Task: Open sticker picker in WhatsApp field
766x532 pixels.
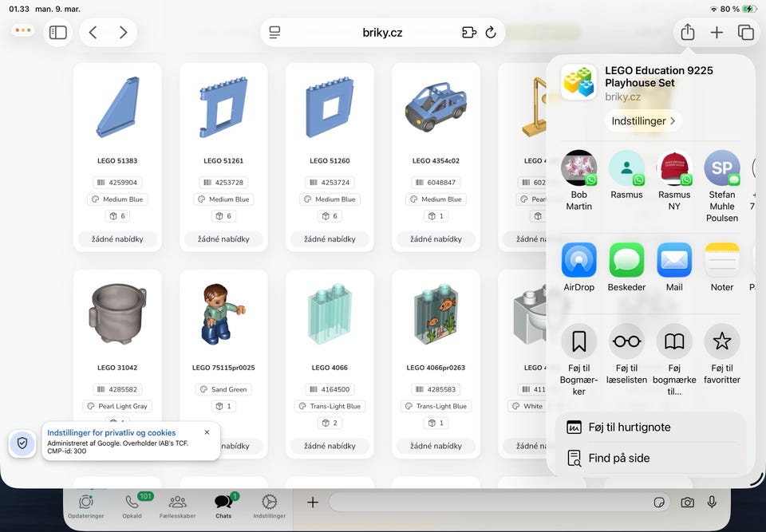Action: 659,502
